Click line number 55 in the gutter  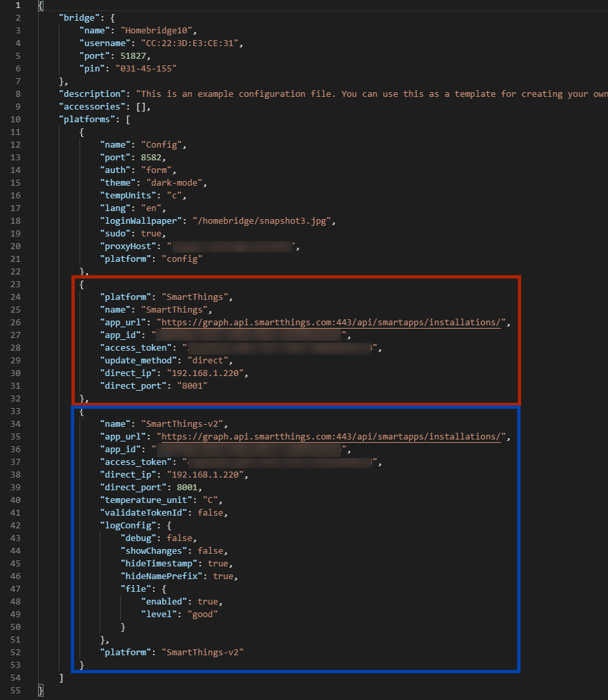(15, 690)
